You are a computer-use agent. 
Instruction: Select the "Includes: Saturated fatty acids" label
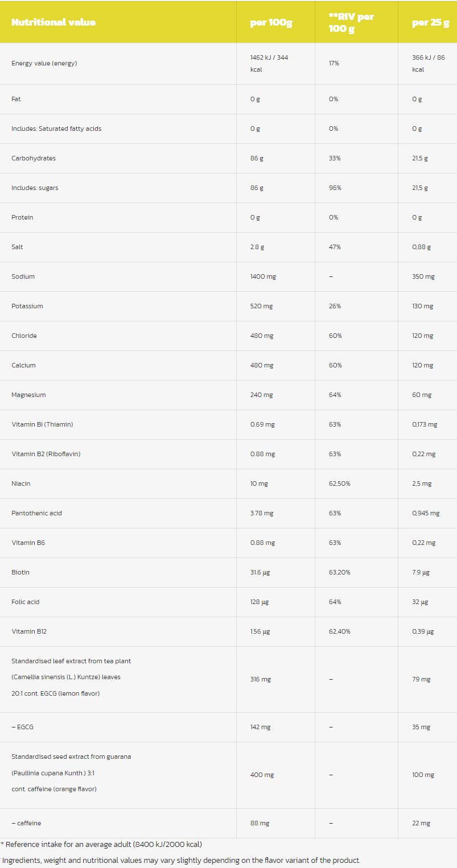point(56,129)
